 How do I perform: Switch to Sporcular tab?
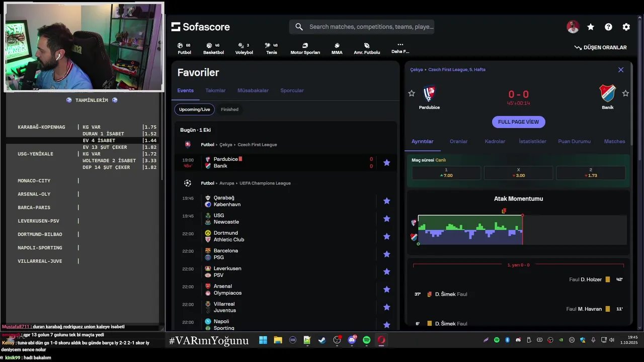[x=292, y=90]
